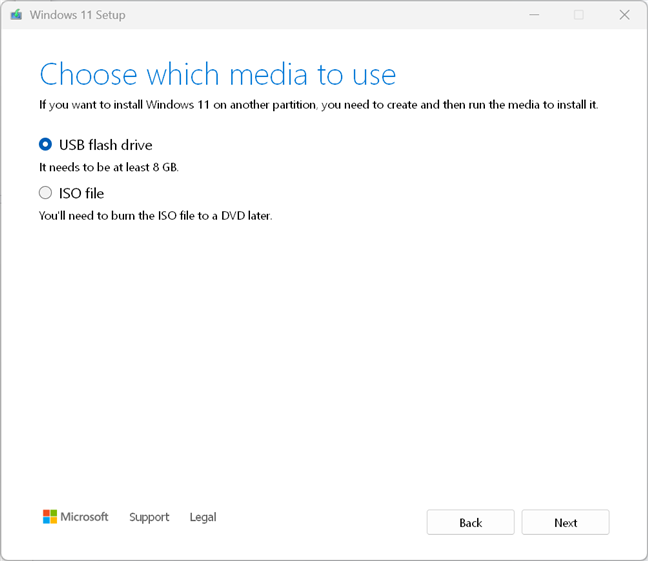This screenshot has width=648, height=561.
Task: Open the Legal link
Action: point(203,517)
